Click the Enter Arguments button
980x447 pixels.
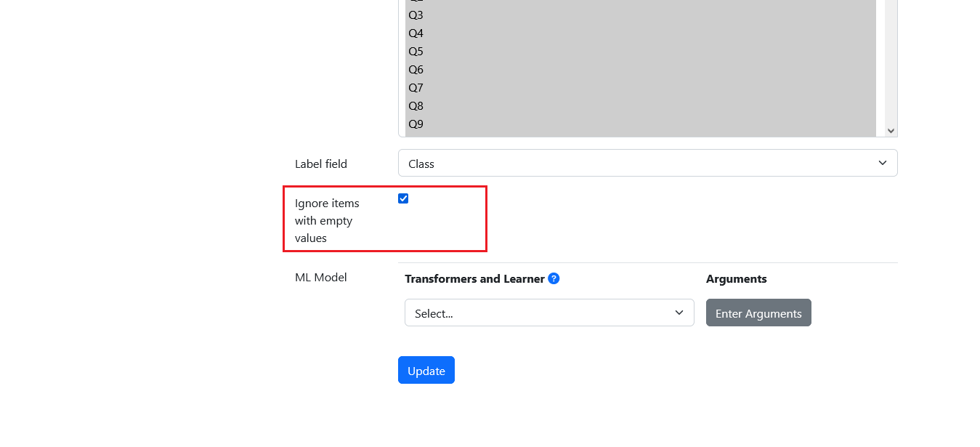pos(758,313)
